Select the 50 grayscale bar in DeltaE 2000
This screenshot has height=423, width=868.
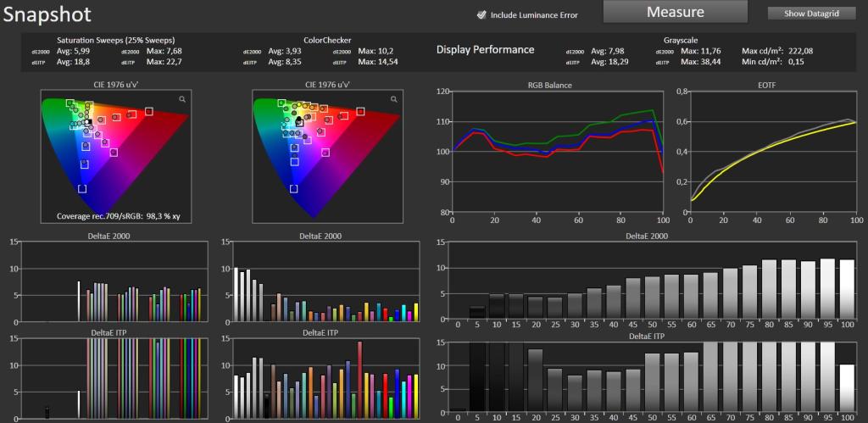coord(652,298)
